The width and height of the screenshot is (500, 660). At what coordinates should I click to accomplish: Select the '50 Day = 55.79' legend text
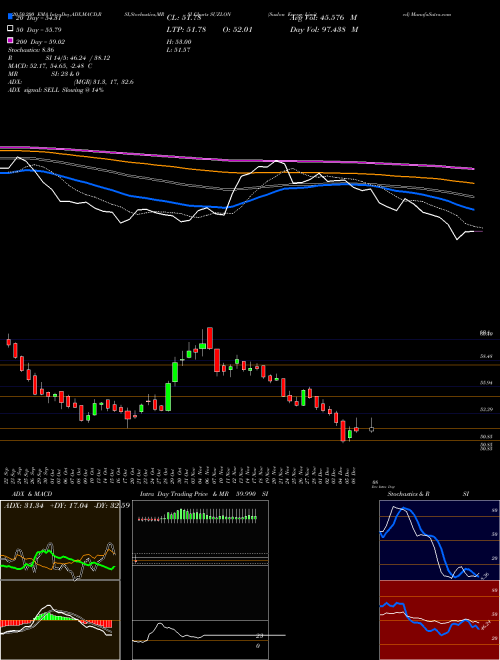click(39, 29)
